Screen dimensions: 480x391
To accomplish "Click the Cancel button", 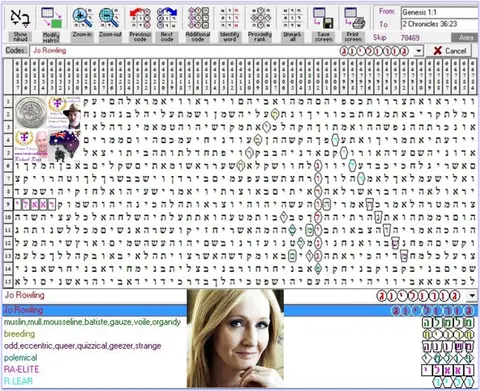I will [450, 51].
